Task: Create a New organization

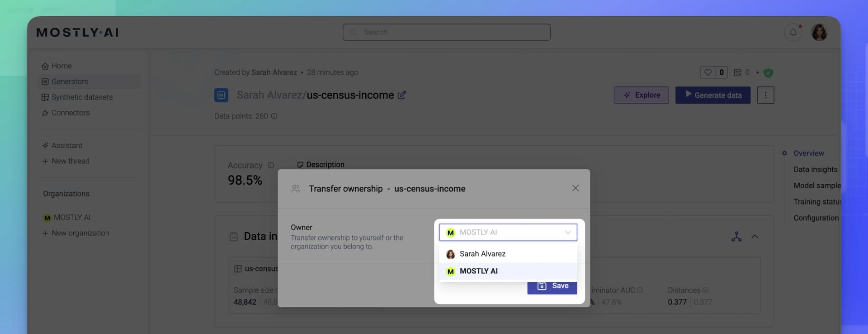Action: (75, 233)
